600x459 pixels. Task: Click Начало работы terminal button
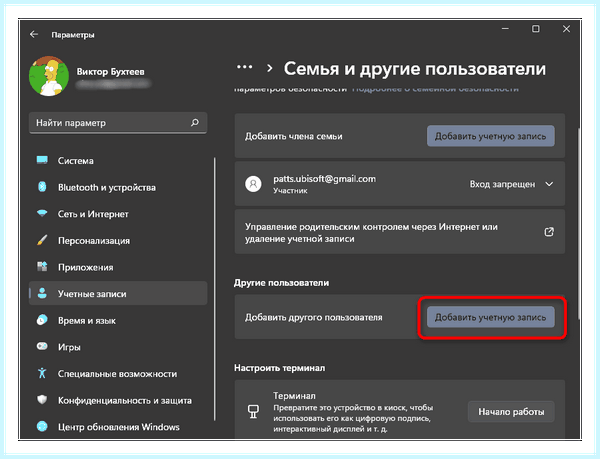tap(511, 412)
